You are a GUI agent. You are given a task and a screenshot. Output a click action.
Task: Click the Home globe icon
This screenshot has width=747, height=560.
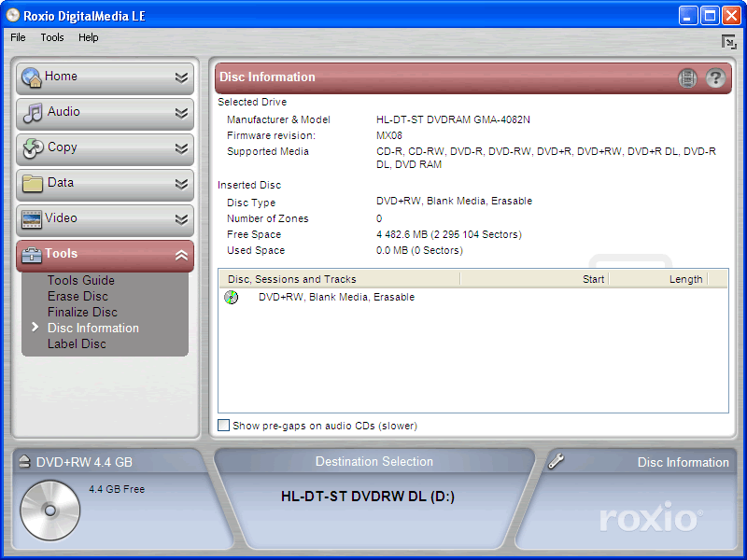click(x=32, y=77)
